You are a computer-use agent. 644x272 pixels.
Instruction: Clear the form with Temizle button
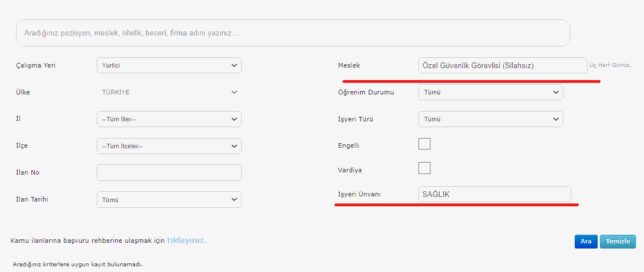(x=618, y=241)
